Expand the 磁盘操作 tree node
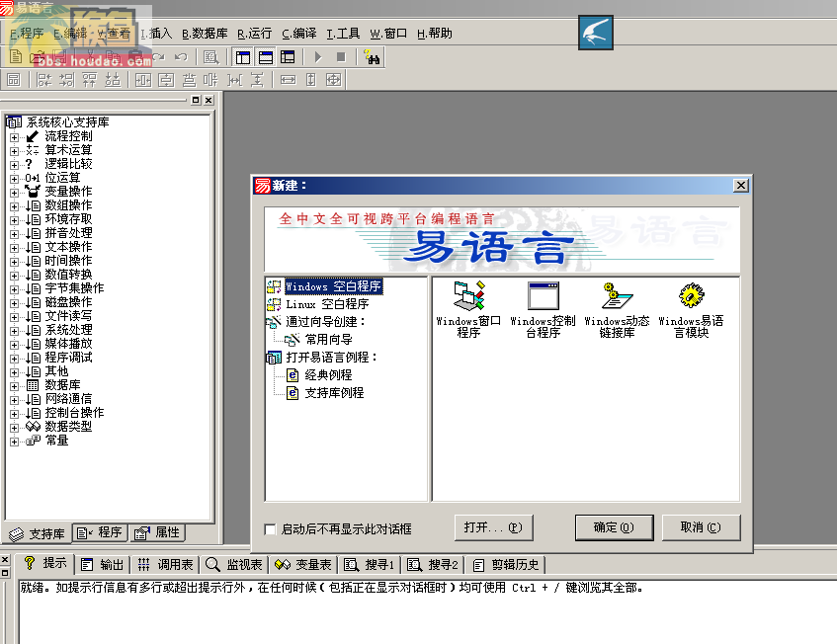The height and width of the screenshot is (644, 837). coord(15,303)
